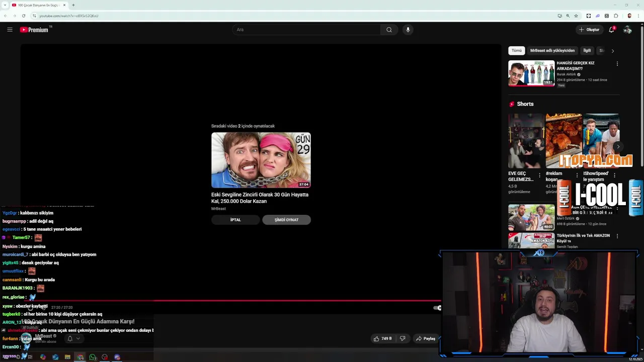Dislike the video

pyautogui.click(x=402, y=338)
